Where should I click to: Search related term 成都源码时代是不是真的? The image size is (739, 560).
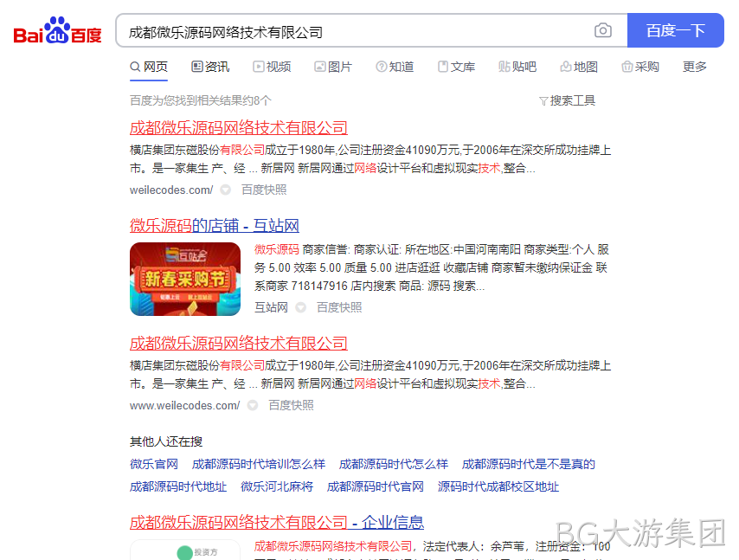[529, 464]
